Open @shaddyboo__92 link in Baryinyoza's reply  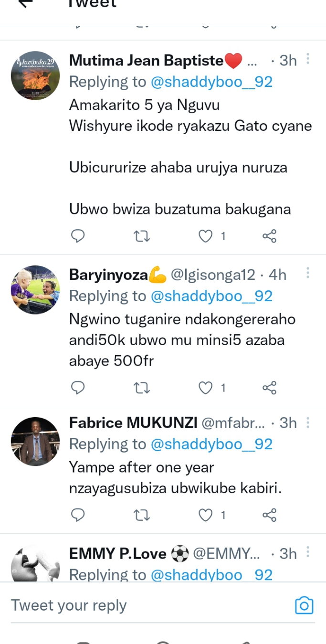(211, 296)
